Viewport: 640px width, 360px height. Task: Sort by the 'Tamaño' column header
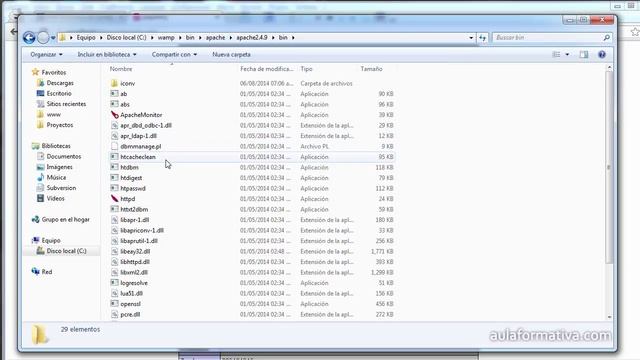coord(371,69)
